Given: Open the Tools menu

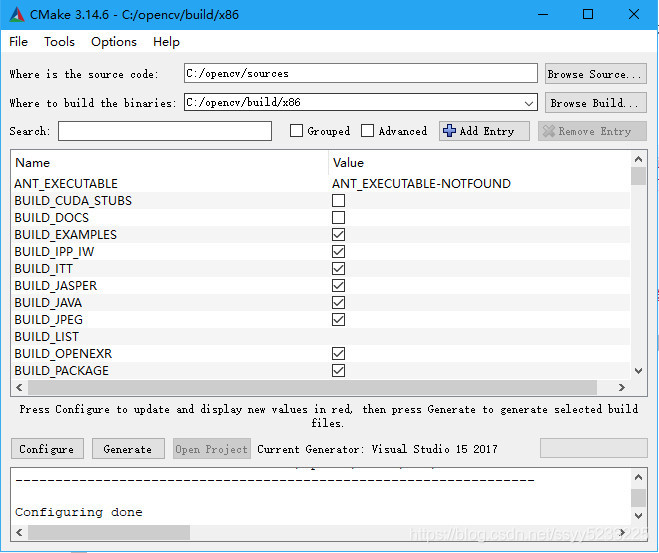Looking at the screenshot, I should click(59, 42).
